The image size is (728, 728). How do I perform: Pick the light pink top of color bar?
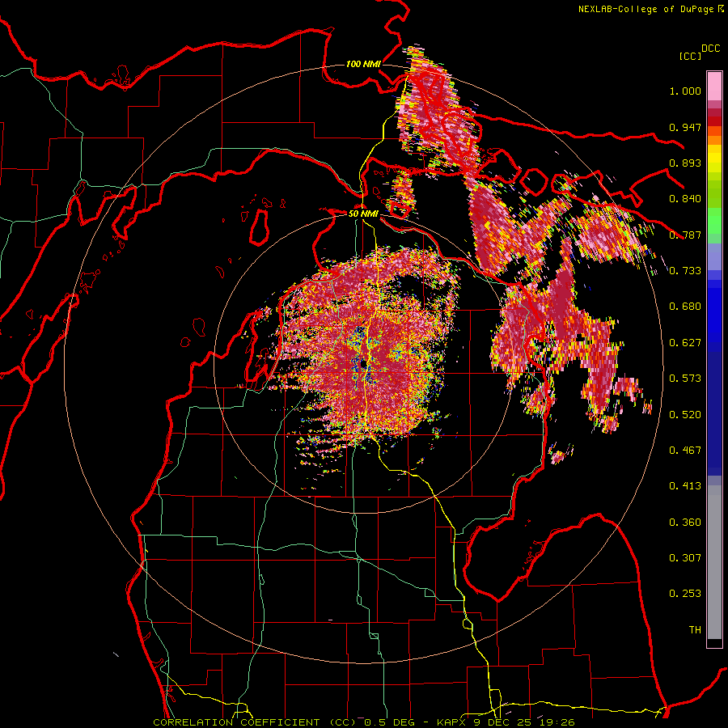click(714, 86)
